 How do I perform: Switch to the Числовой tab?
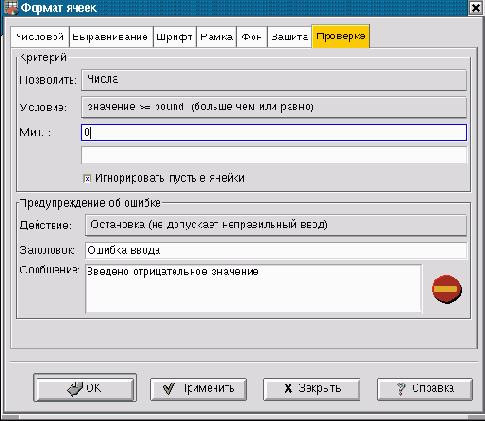[40, 37]
